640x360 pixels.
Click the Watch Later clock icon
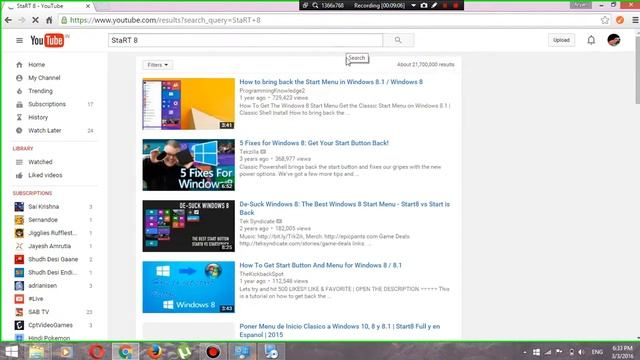(19, 131)
